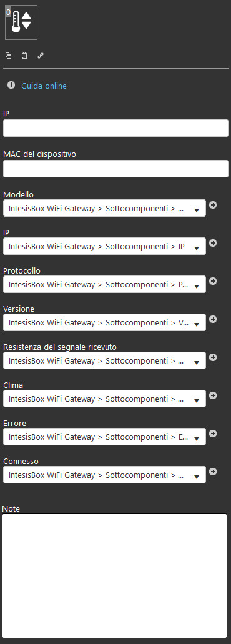Click the paste clipboard icon

24,56
